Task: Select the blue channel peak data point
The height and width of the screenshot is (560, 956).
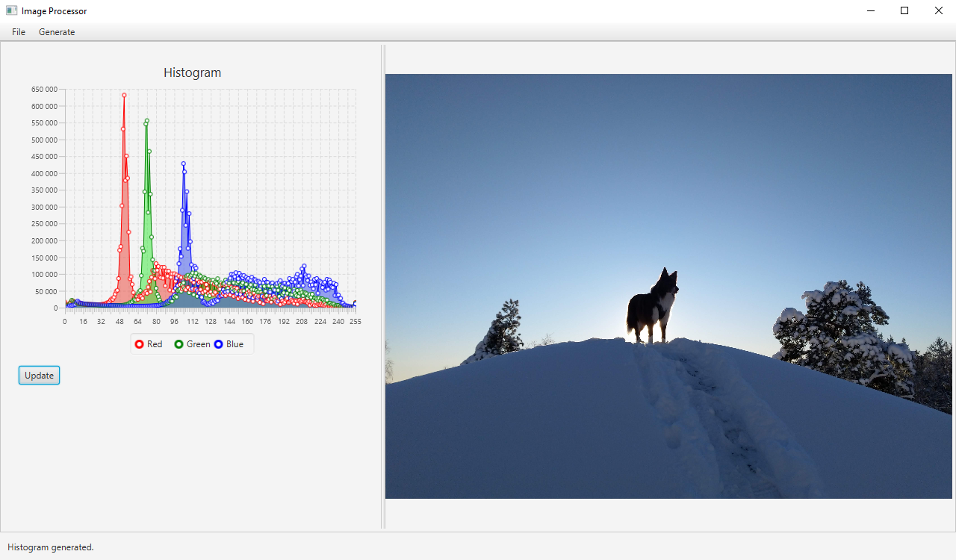Action: tap(183, 164)
